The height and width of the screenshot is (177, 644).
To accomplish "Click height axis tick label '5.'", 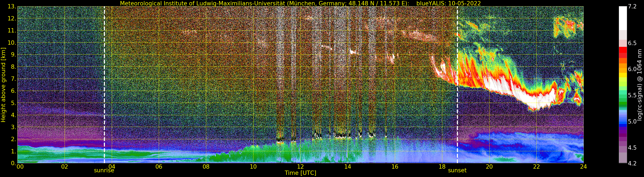I will coord(13,103).
